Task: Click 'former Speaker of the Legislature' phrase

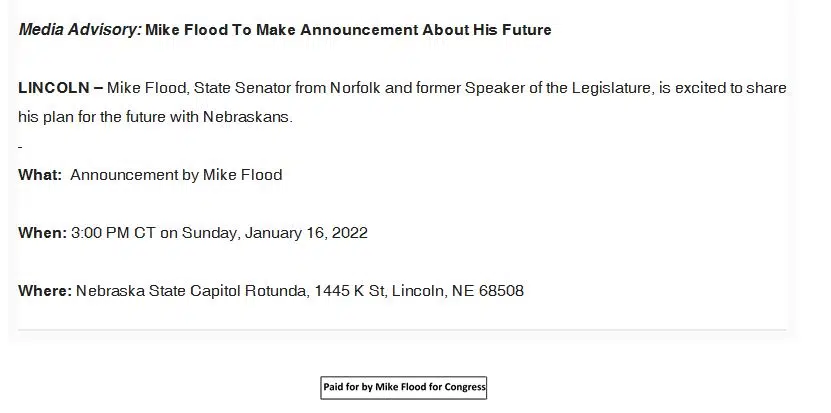Action: coord(535,88)
